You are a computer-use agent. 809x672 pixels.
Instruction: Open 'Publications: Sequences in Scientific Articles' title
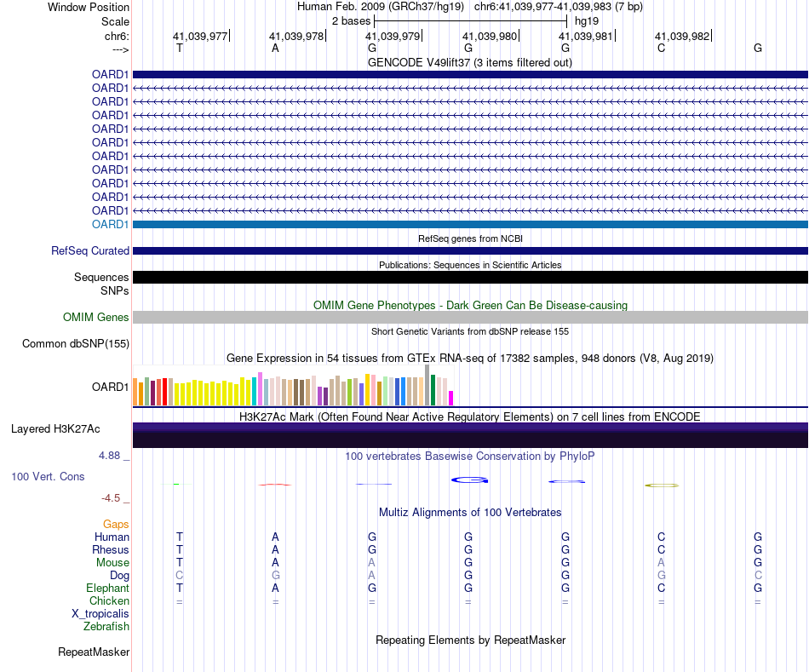coord(470,265)
